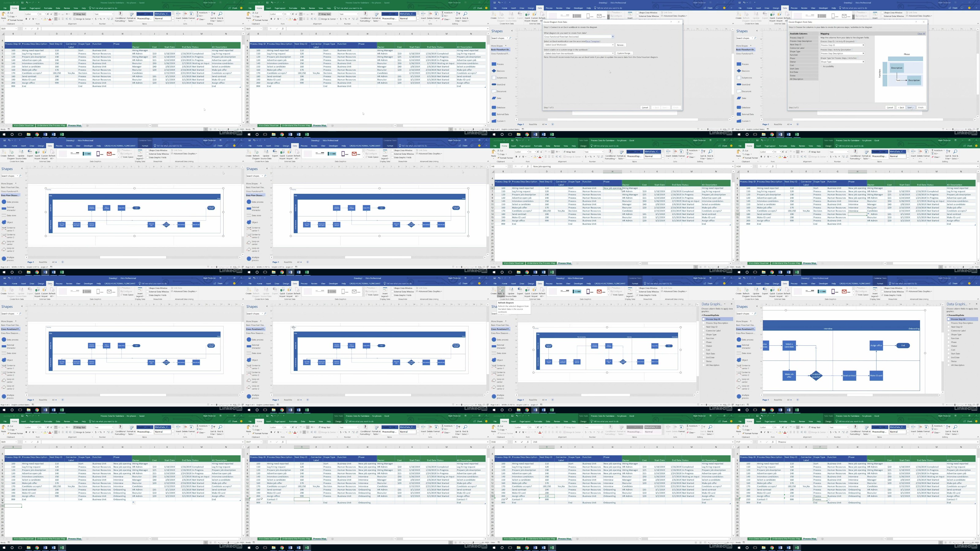The image size is (980, 551).
Task: Click Clear All link in Step 3 dialog
Action: (x=921, y=33)
